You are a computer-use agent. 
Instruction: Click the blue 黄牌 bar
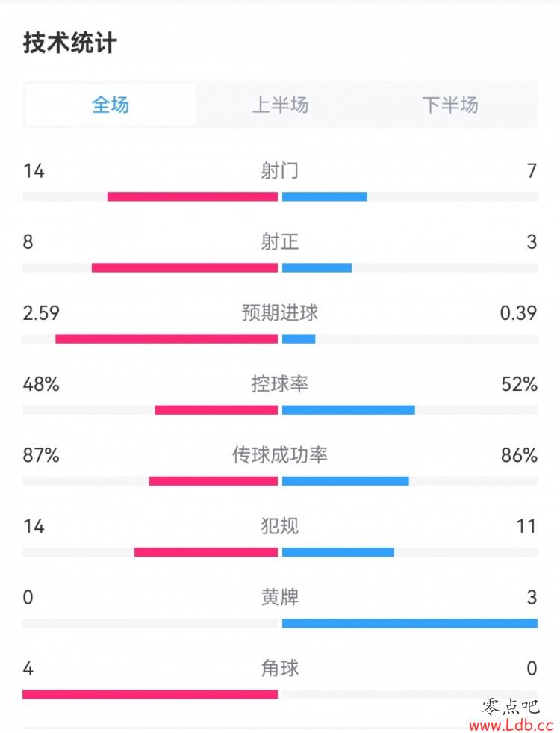(410, 623)
